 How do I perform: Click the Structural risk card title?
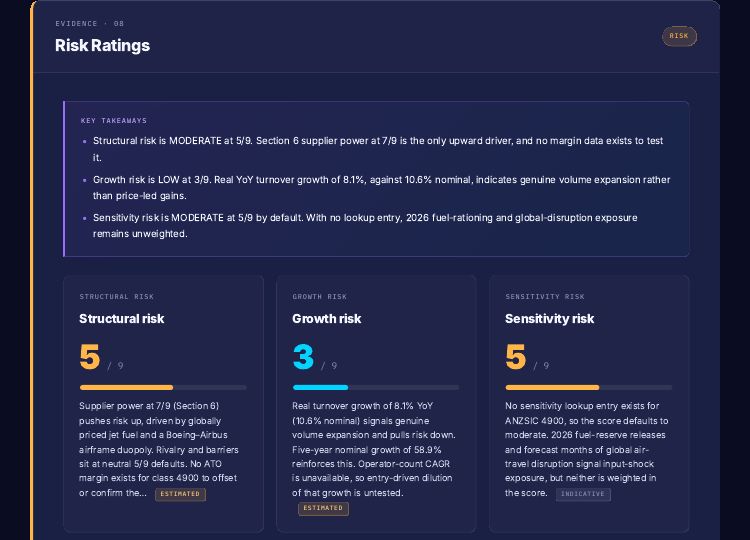[121, 319]
